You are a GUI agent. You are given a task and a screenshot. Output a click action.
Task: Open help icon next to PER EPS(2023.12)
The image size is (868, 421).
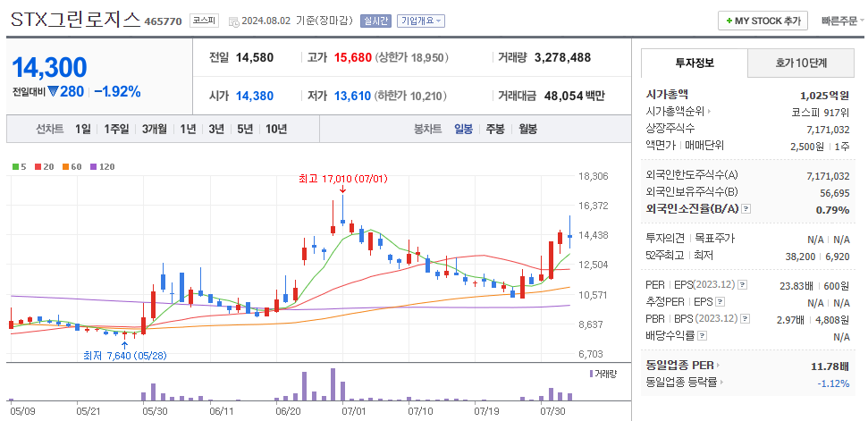pos(742,285)
